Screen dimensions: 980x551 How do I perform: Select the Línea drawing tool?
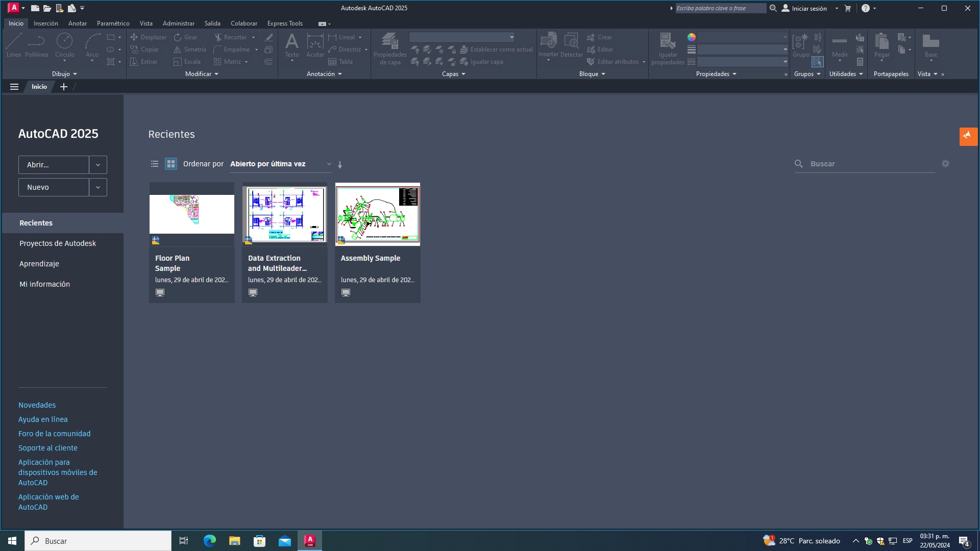click(14, 45)
